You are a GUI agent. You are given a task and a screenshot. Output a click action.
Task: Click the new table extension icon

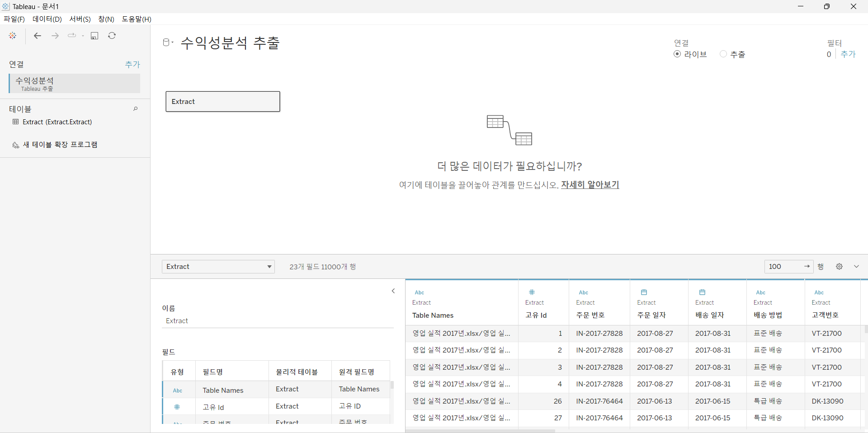[x=16, y=145]
